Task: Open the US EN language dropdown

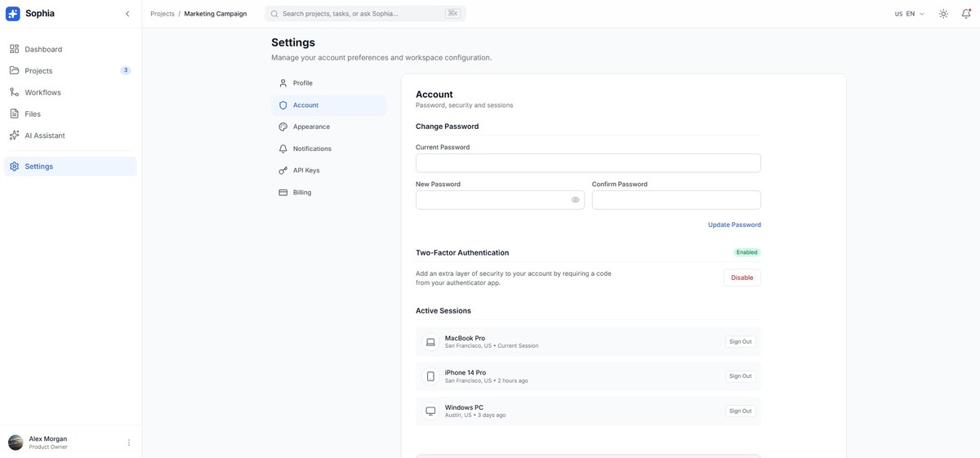Action: [909, 14]
